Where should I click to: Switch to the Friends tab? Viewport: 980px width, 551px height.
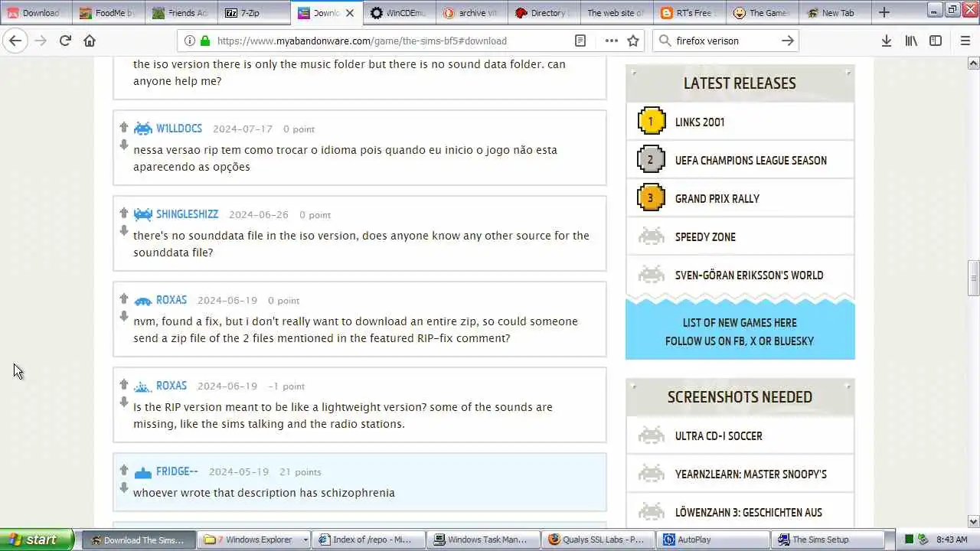tap(181, 13)
